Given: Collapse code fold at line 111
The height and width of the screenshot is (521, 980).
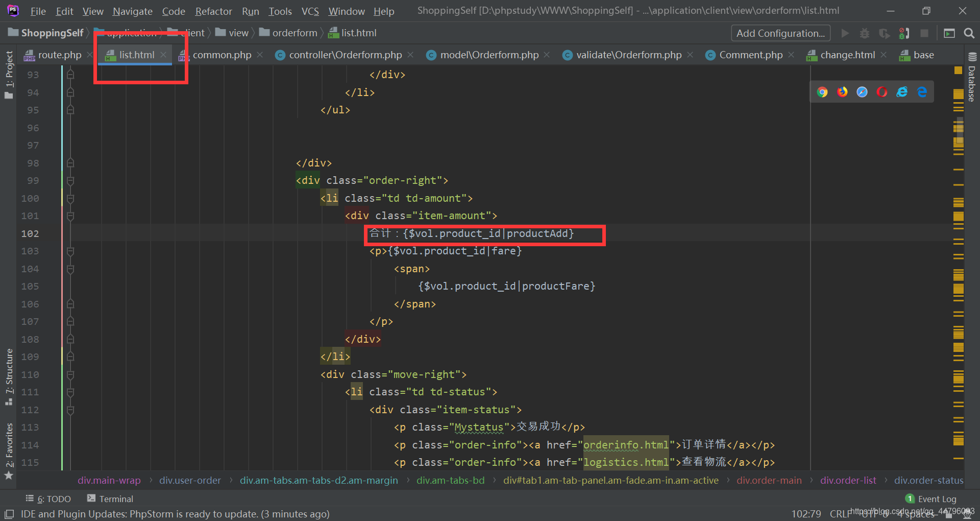Looking at the screenshot, I should (70, 392).
